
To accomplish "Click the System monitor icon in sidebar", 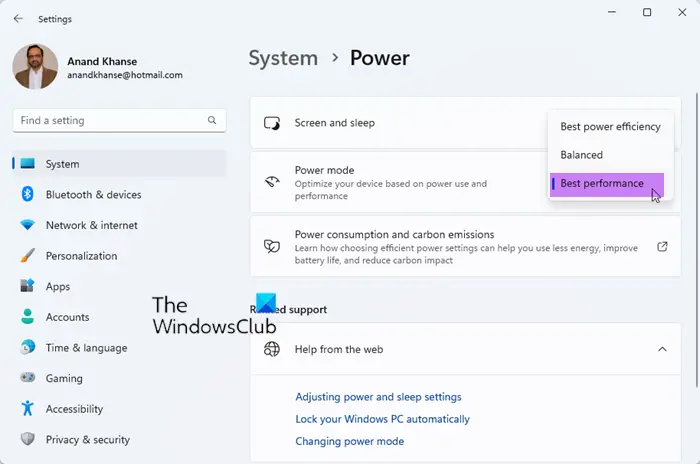I will [x=28, y=163].
